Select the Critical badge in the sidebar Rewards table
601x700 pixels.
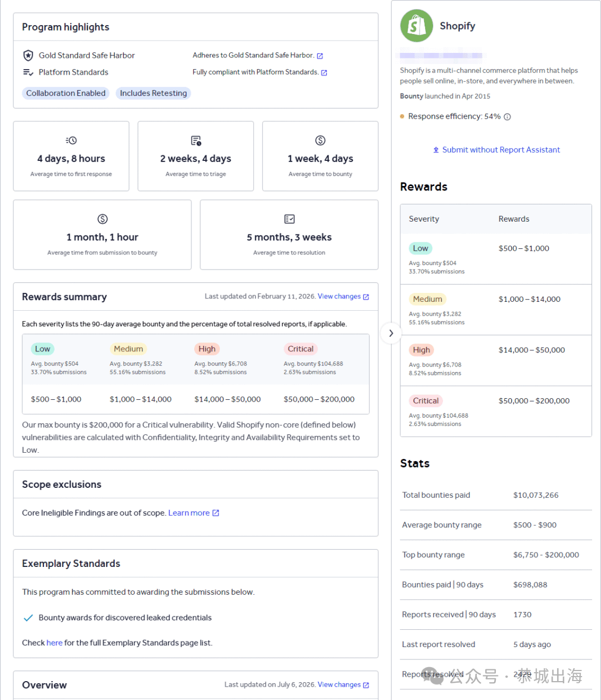point(426,400)
